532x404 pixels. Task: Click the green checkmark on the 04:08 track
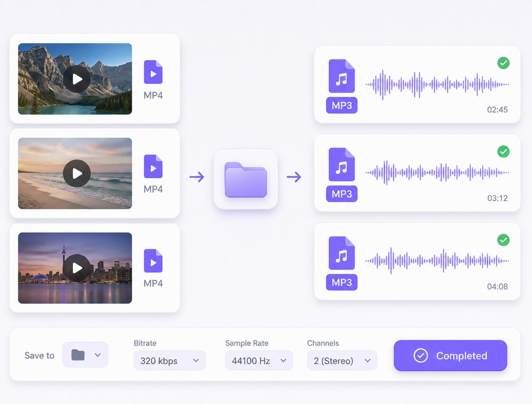tap(503, 240)
